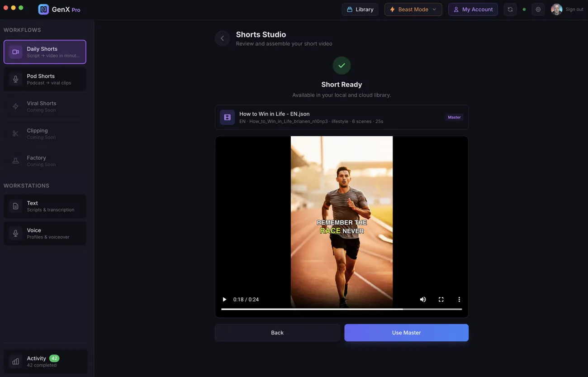The image size is (588, 377).
Task: Open the video player three-dot options menu
Action: coord(459,299)
